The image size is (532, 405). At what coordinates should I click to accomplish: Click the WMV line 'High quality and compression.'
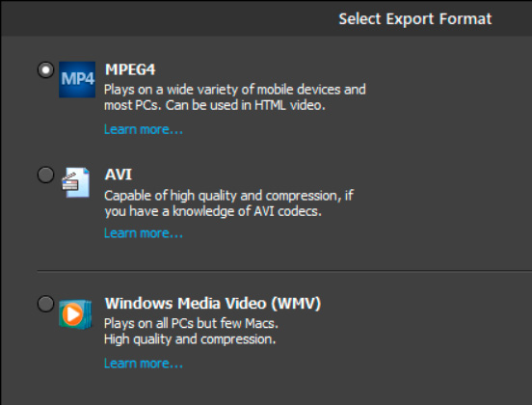pyautogui.click(x=190, y=339)
